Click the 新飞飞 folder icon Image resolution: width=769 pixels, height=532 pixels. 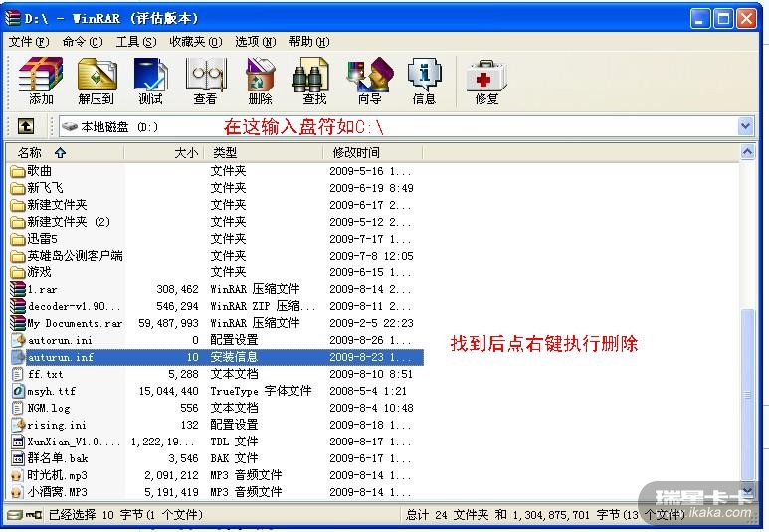(x=18, y=188)
